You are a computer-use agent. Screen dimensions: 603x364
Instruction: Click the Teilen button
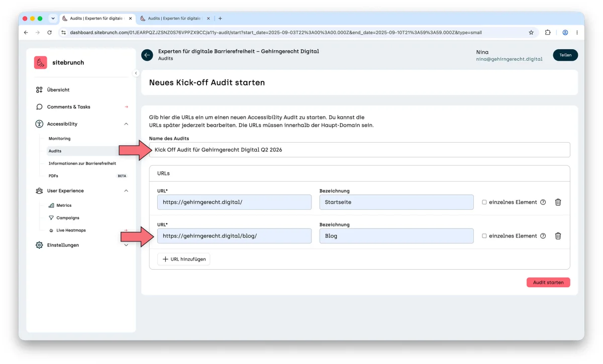[x=565, y=55]
